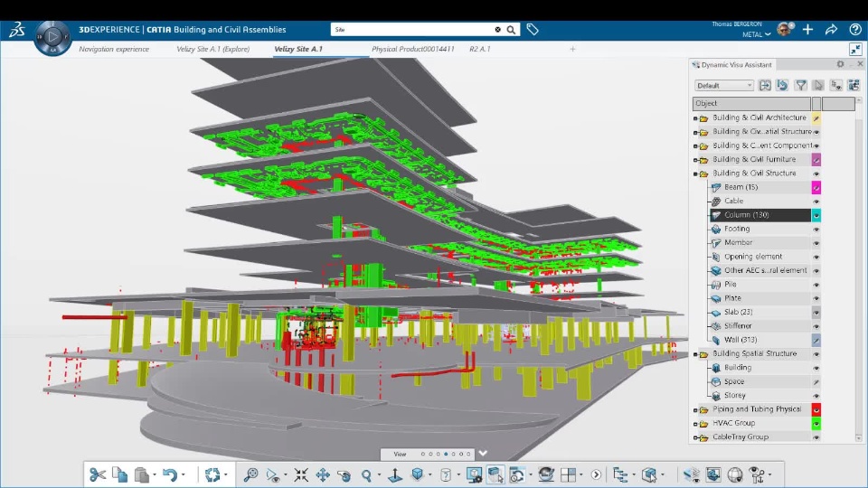868x488 pixels.
Task: Click the 3DS compass play button
Action: 52,37
